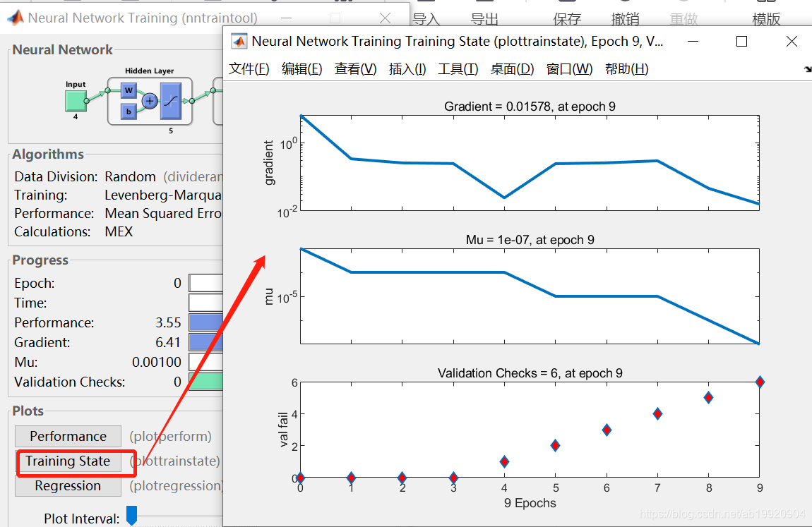Click 'Mu = 1e-07, at epoch 9' title
Viewport: 812px width, 527px height.
pyautogui.click(x=530, y=240)
